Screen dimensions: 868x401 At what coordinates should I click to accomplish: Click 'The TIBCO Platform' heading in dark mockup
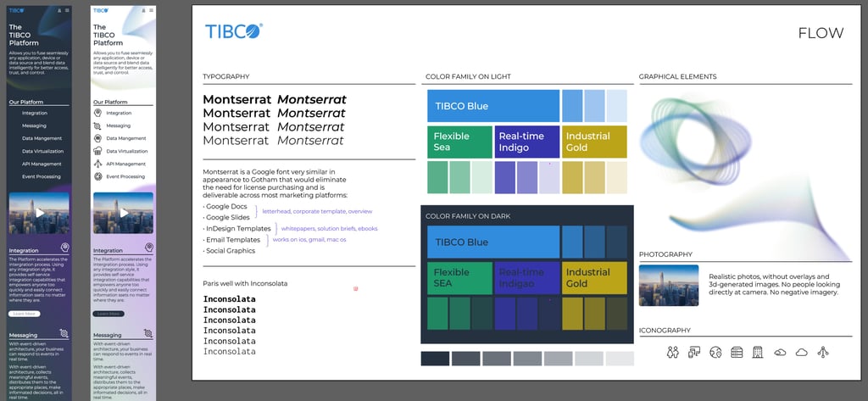tap(24, 35)
